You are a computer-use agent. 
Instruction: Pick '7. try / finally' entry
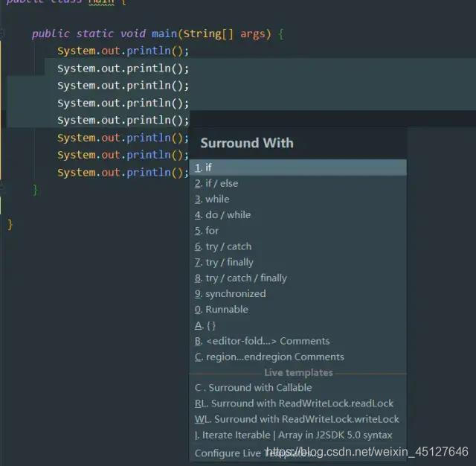(x=297, y=262)
